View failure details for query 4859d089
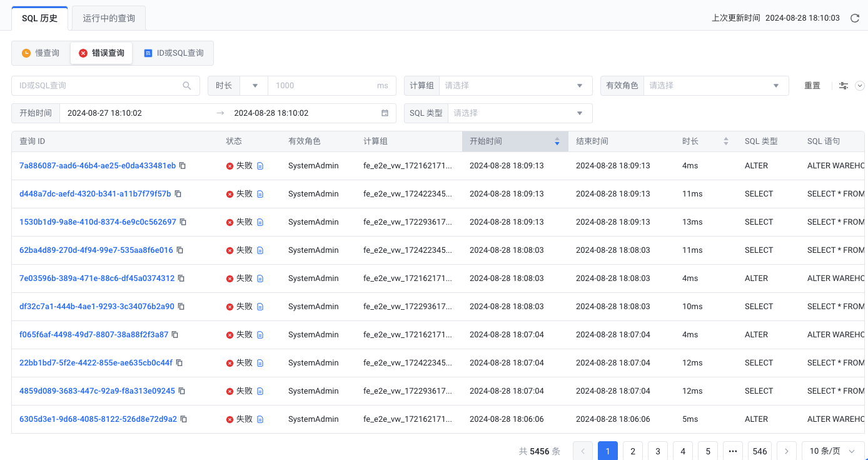This screenshot has width=868, height=460. [x=260, y=391]
